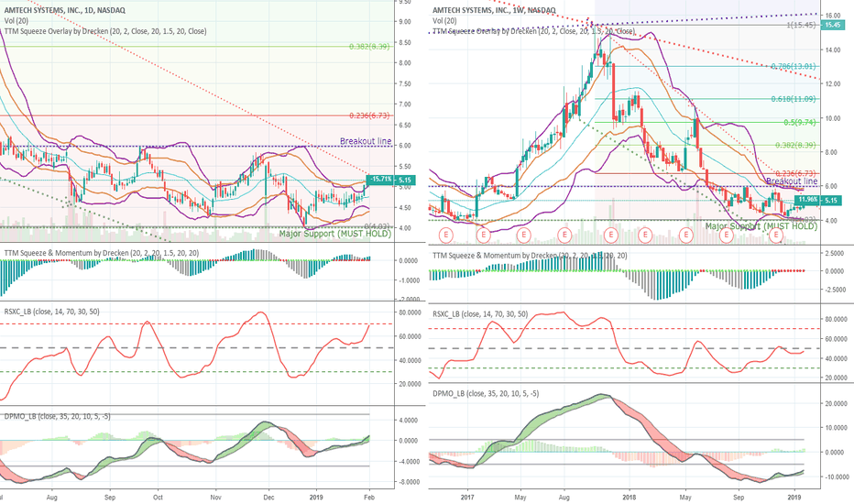Select DPMO_LB indicator legend on daily chart
This screenshot has width=854, height=504.
[x=57, y=416]
